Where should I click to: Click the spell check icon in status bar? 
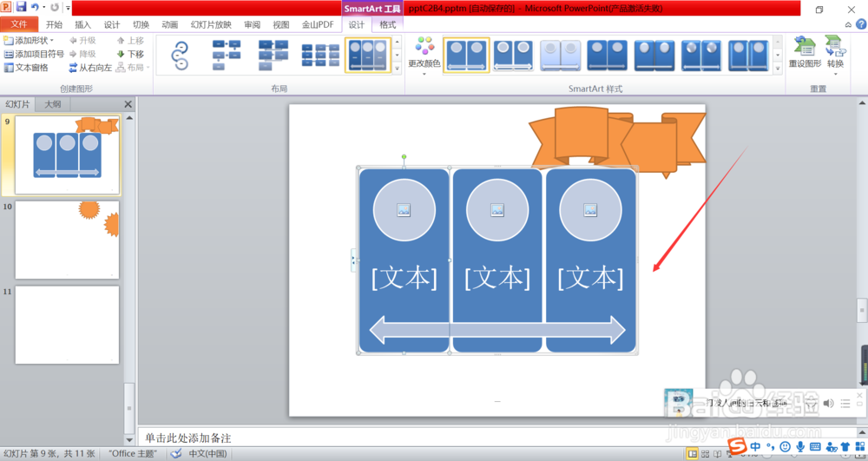pyautogui.click(x=176, y=453)
